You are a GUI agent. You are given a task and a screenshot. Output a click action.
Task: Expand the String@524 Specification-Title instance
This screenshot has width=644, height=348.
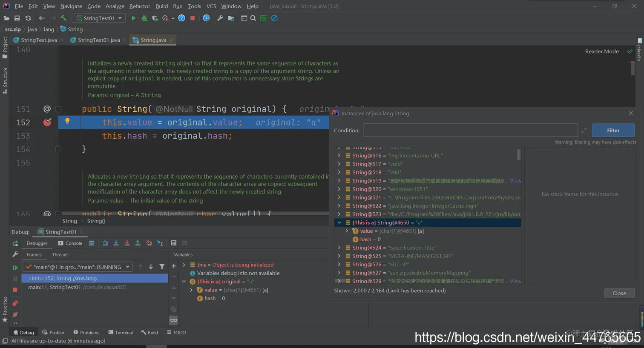coord(339,248)
